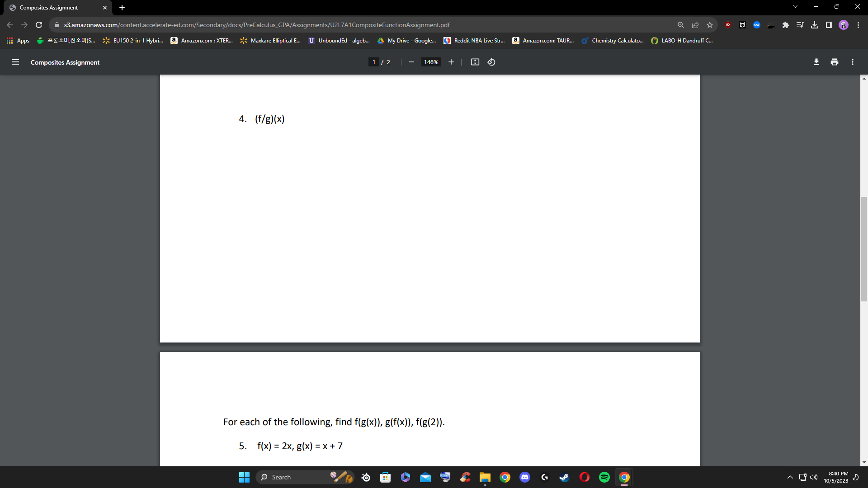
Task: Open the PDF sidebar hamburger menu
Action: pyautogui.click(x=15, y=62)
